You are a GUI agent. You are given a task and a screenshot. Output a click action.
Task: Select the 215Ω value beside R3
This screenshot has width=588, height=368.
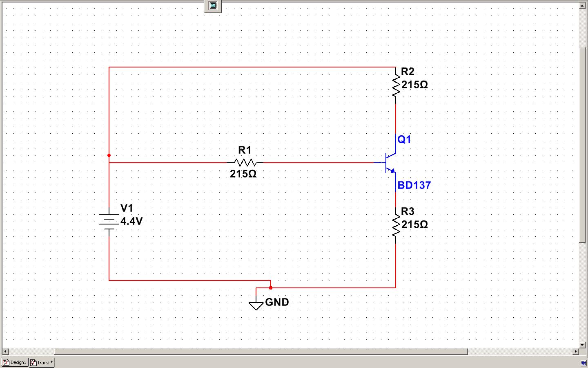414,224
